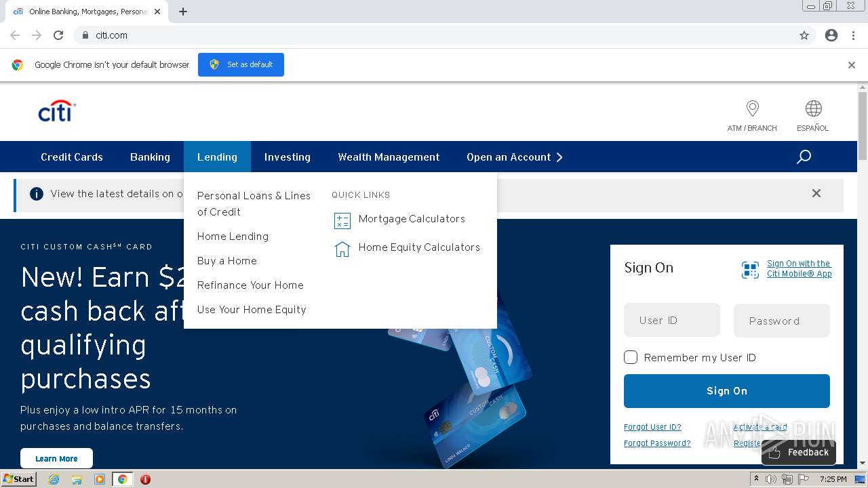
Task: Go forward with browser forward arrow
Action: coord(37,35)
